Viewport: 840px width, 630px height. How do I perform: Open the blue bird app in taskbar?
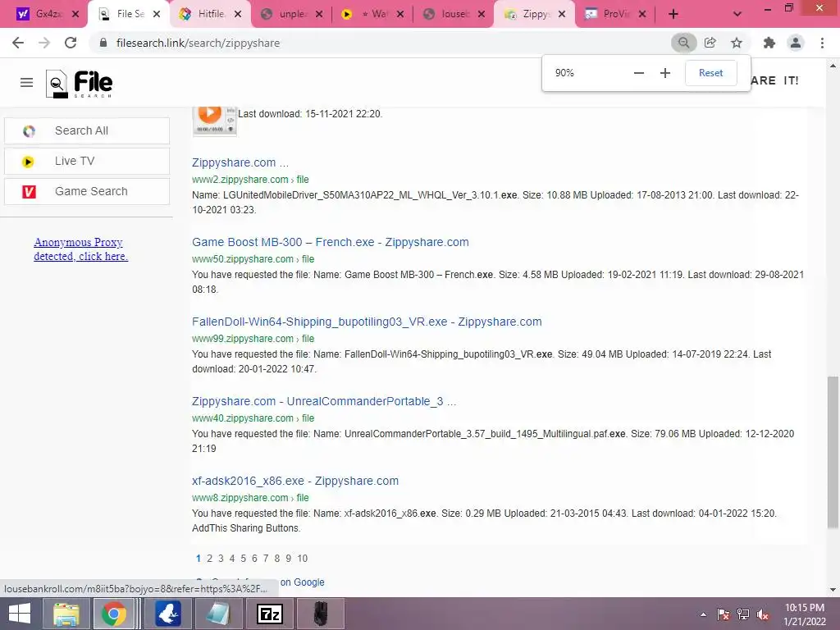(167, 614)
